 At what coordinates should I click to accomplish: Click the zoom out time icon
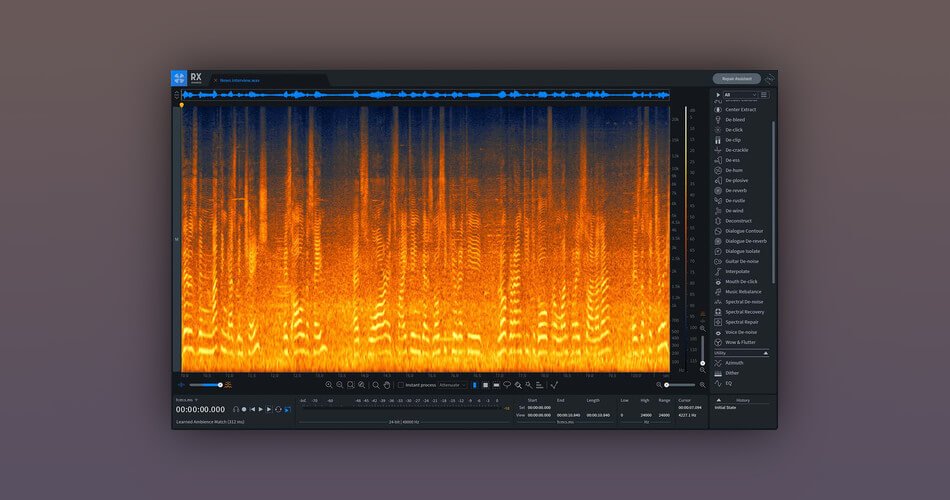click(x=340, y=385)
